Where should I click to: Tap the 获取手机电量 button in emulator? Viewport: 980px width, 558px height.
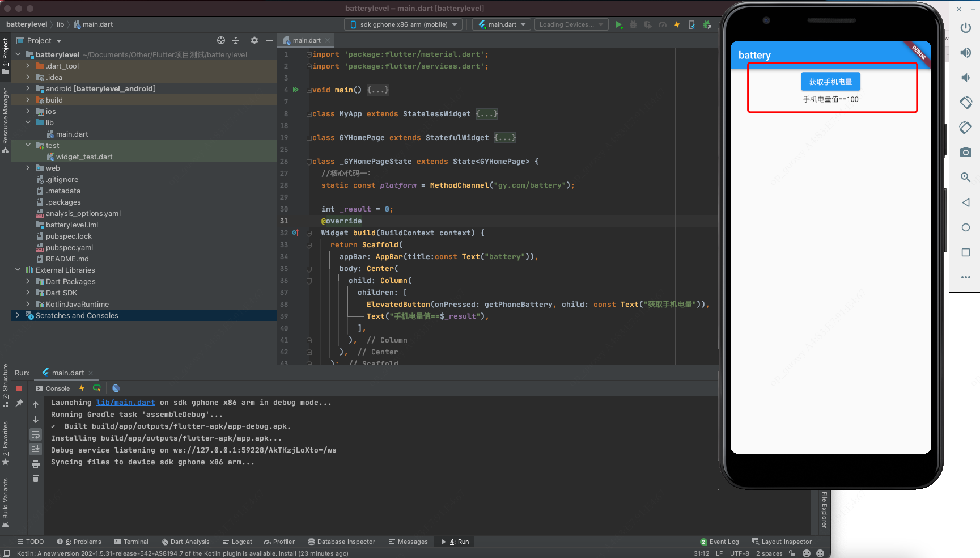(830, 81)
